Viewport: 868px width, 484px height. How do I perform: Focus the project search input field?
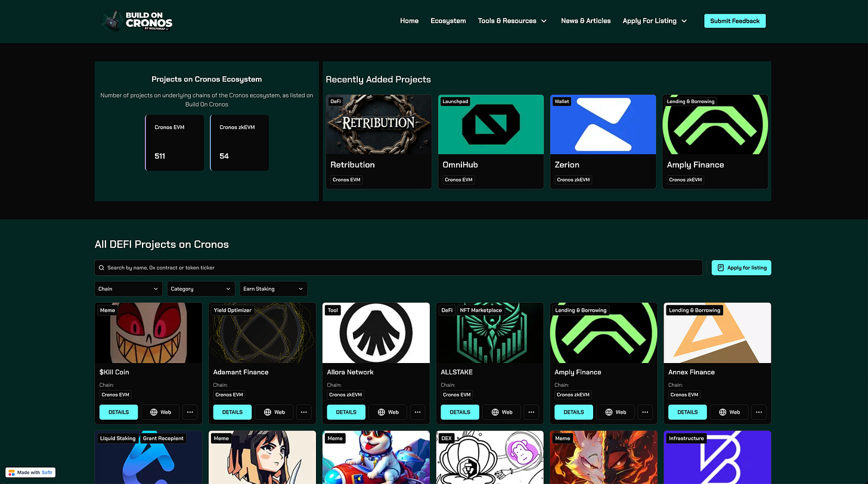398,268
